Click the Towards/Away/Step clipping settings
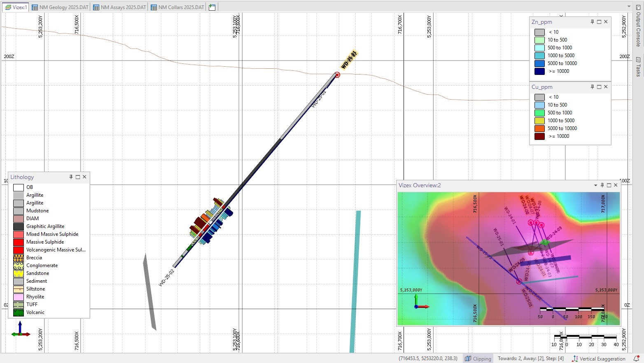The height and width of the screenshot is (363, 644). (530, 358)
